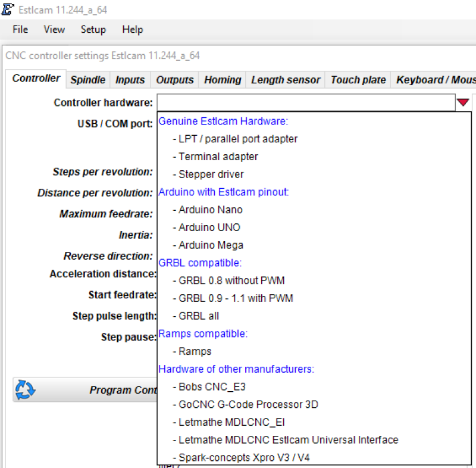Click the Step pulse length label
476x468 pixels.
click(x=114, y=316)
